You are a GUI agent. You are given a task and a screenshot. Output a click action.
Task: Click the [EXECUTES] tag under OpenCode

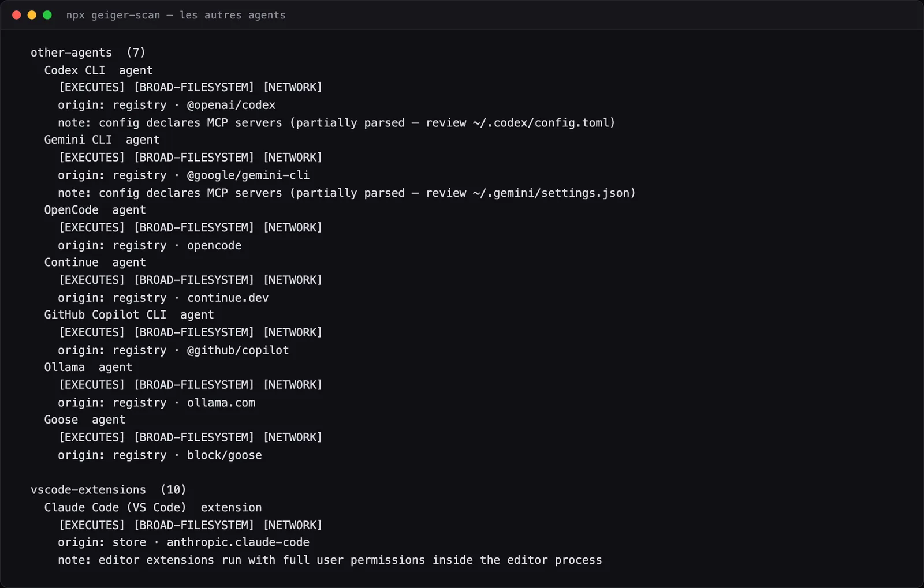pyautogui.click(x=92, y=228)
